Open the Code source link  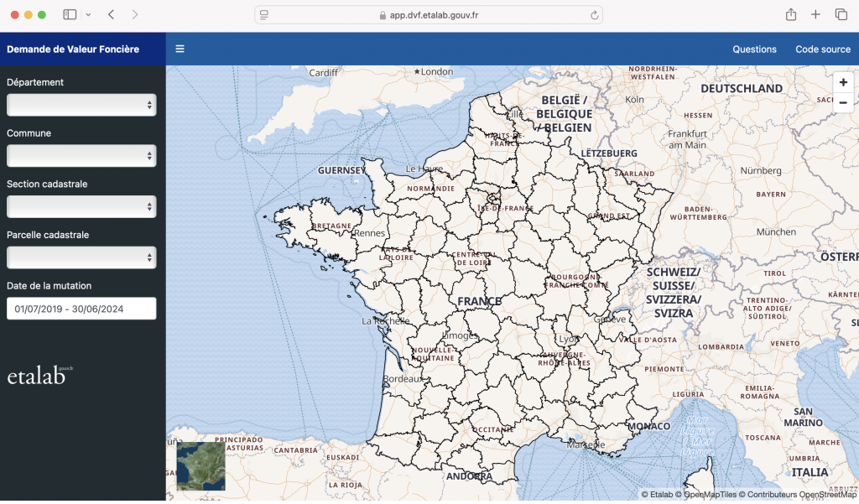(823, 49)
